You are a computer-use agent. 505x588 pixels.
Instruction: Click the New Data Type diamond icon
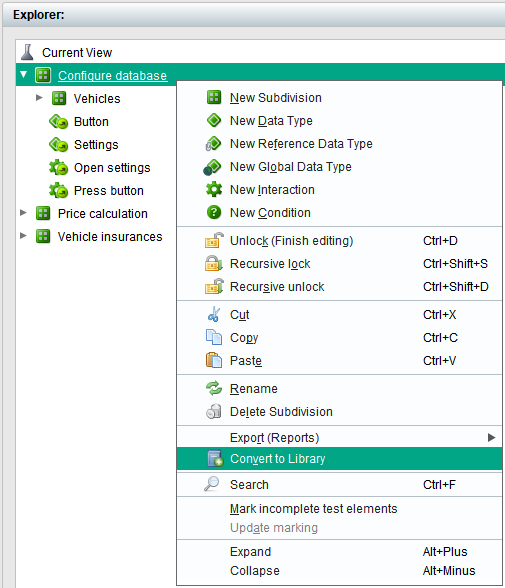tap(214, 120)
